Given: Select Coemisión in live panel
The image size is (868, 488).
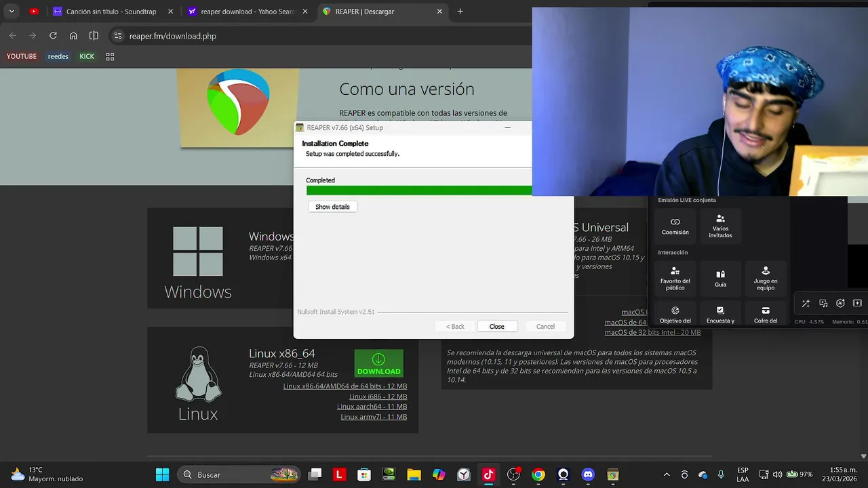Looking at the screenshot, I should (x=675, y=226).
